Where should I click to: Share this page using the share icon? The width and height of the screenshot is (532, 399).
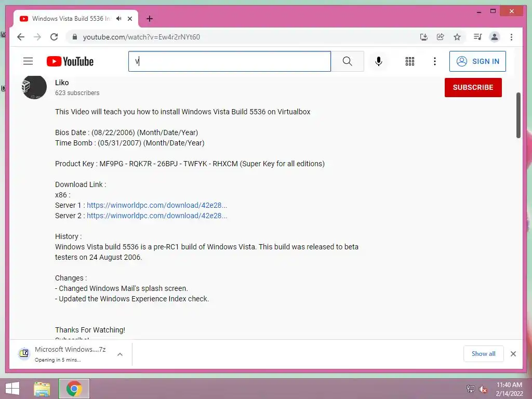tap(441, 37)
